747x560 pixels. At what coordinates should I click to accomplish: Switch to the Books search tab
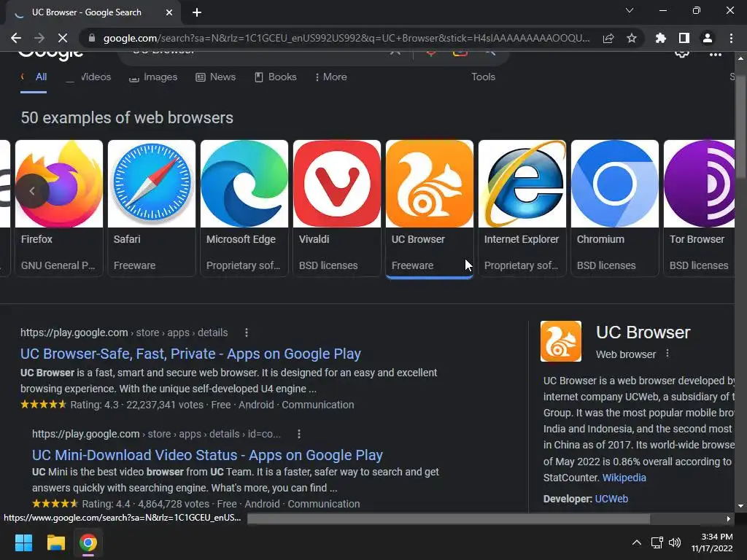point(276,77)
